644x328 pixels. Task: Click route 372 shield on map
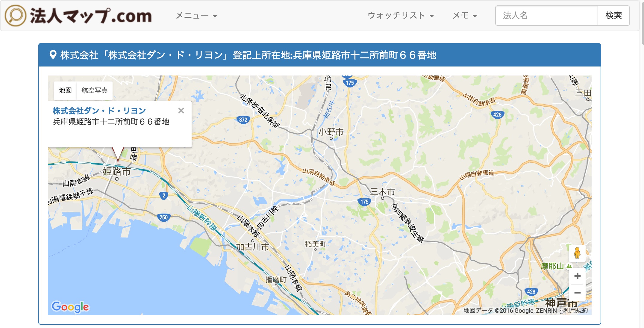tap(243, 120)
